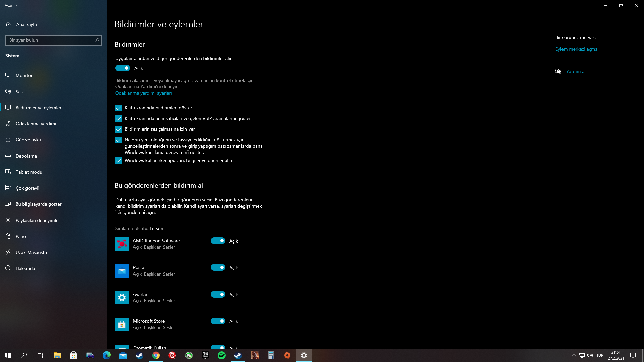Uncheck Bildirimlerin ses çalmasına izin ver
The height and width of the screenshot is (362, 644).
click(x=119, y=129)
